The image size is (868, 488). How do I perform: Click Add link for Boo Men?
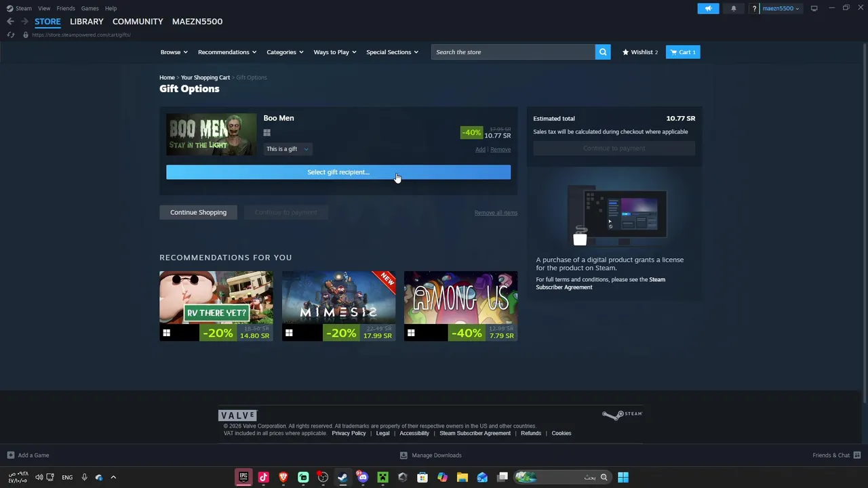(480, 149)
